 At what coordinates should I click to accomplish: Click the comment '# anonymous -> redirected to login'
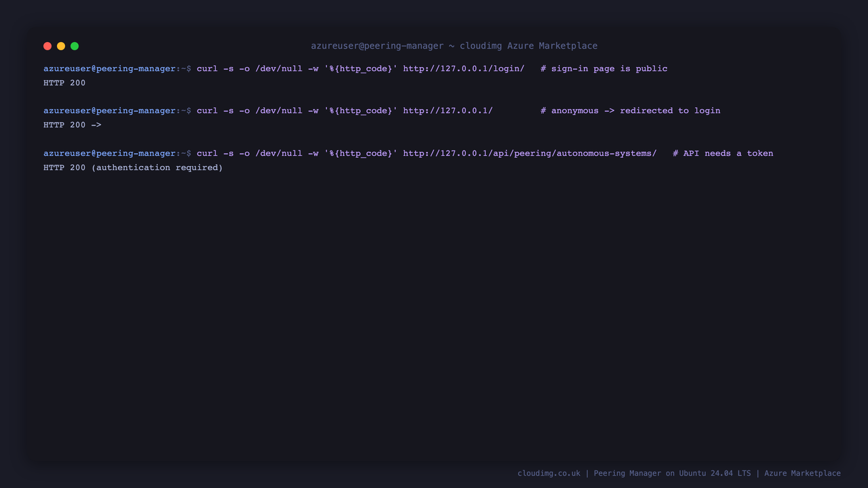pyautogui.click(x=631, y=110)
